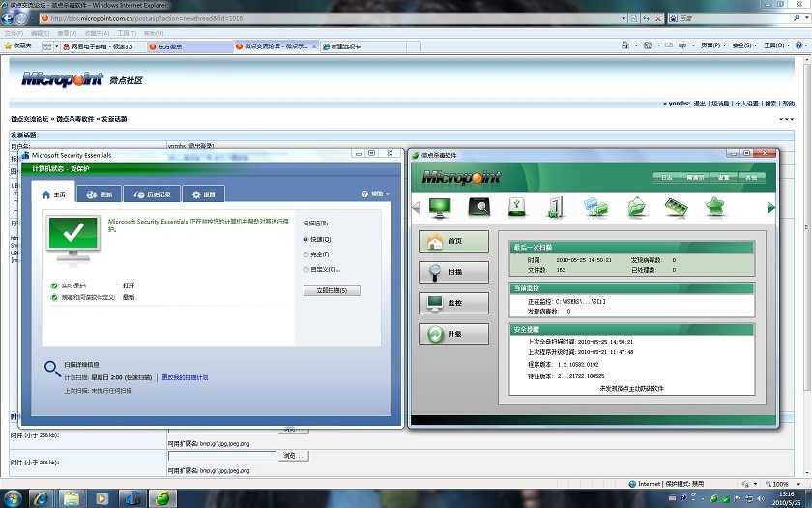Open the 页面(P) dropdown
Image resolution: width=812 pixels, height=508 pixels.
(713, 45)
